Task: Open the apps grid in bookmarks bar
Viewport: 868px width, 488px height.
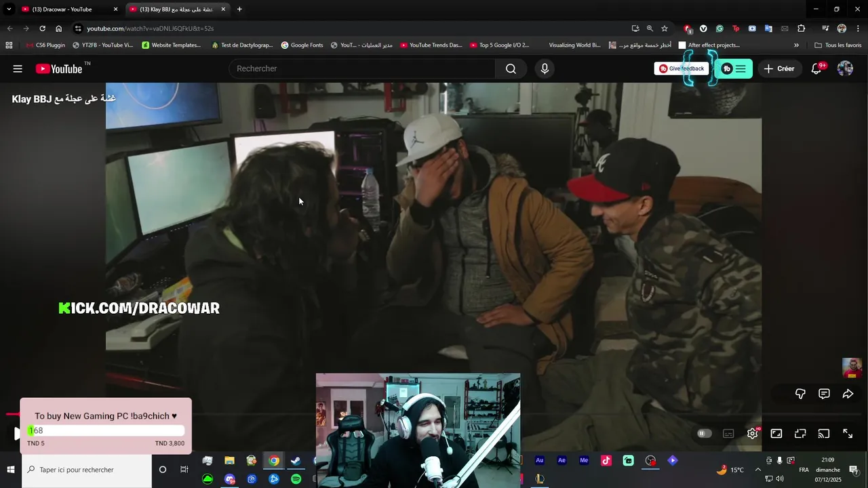Action: tap(9, 45)
